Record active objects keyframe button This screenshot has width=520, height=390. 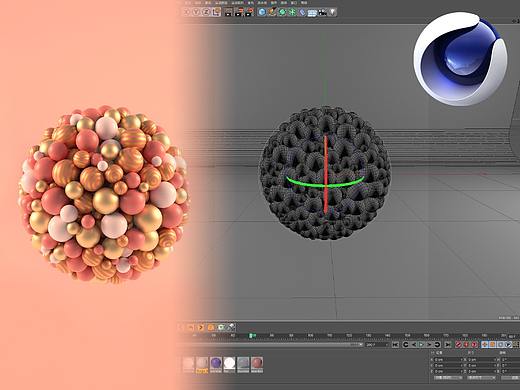pos(458,345)
